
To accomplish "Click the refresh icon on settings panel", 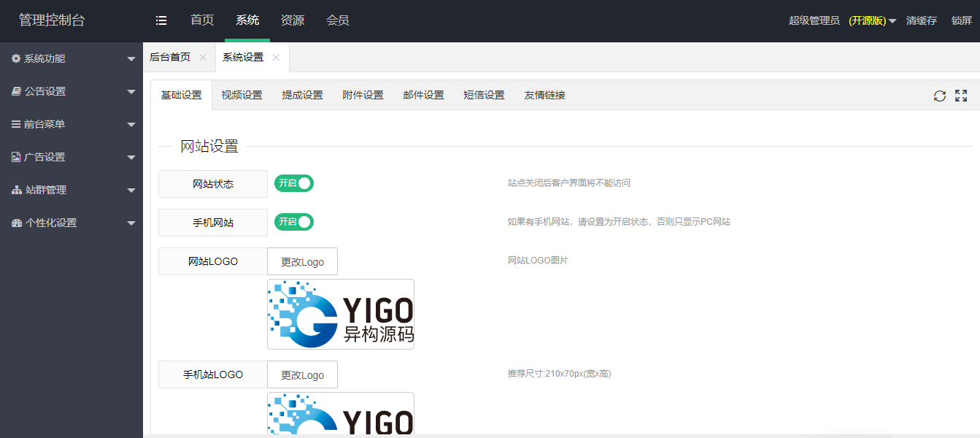I will (940, 95).
